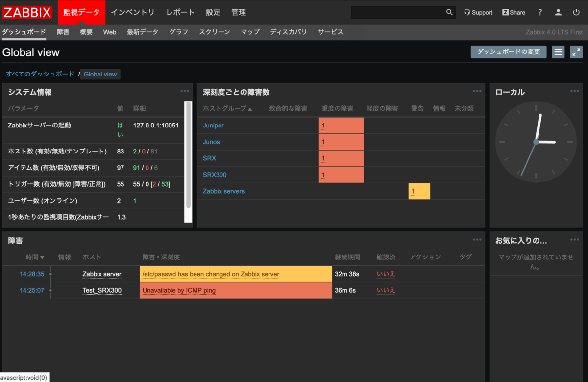Click duration 32m 38s value
This screenshot has height=382, width=588.
tap(347, 274)
